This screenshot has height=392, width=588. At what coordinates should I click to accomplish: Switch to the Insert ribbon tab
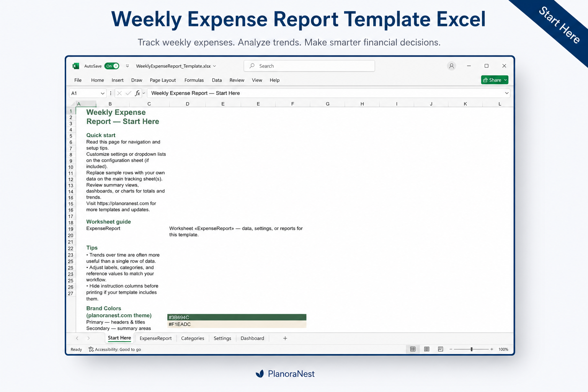[118, 80]
